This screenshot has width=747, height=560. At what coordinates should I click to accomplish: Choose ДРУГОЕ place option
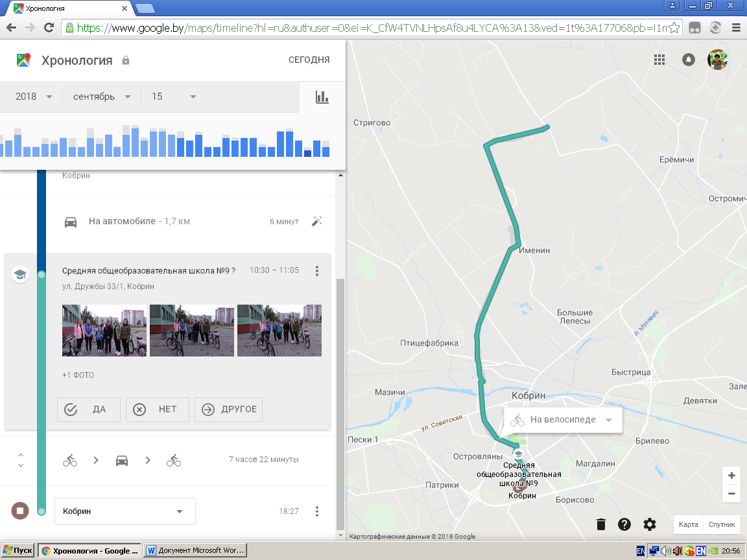pyautogui.click(x=229, y=410)
